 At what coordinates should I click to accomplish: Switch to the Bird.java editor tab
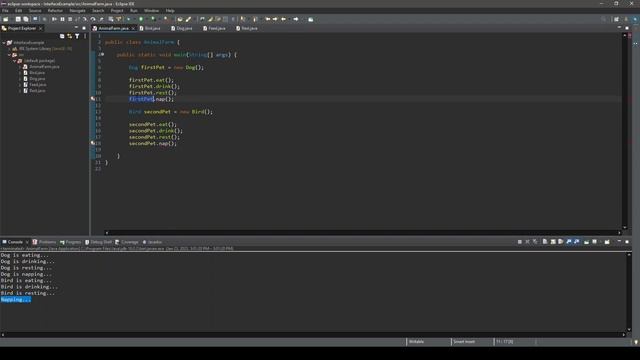[x=150, y=28]
